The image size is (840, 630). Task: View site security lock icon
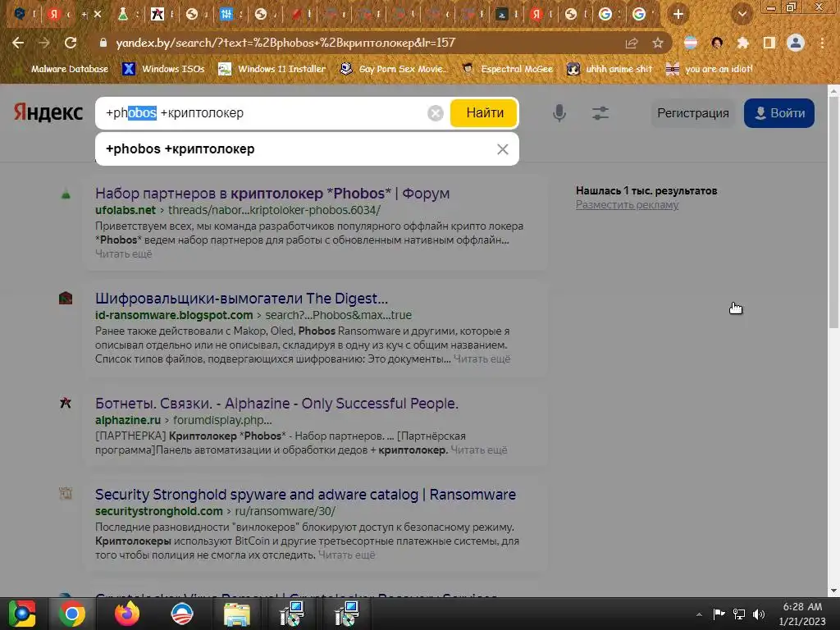tap(103, 43)
